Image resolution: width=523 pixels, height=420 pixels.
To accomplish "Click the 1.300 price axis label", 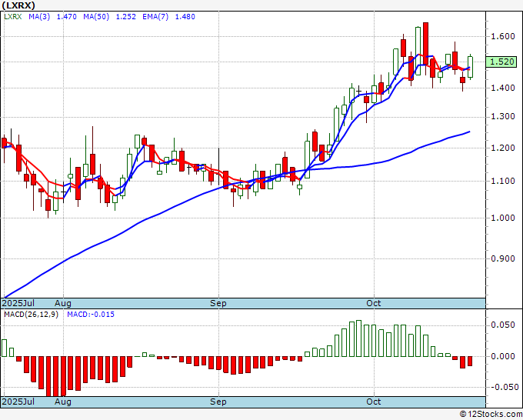I will tap(503, 117).
